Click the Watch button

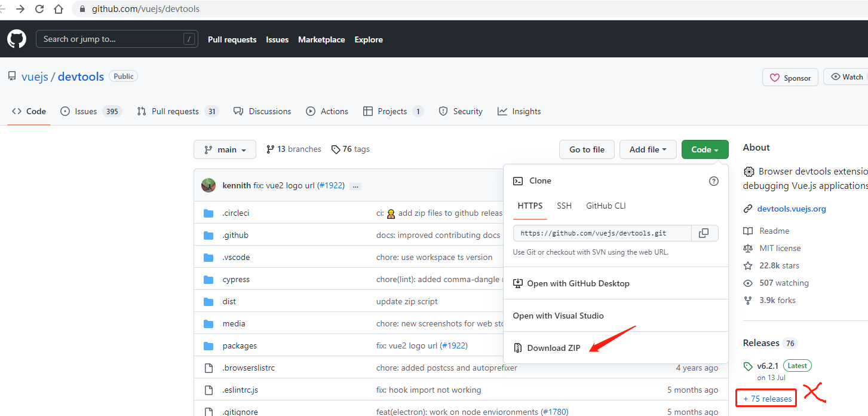point(846,77)
